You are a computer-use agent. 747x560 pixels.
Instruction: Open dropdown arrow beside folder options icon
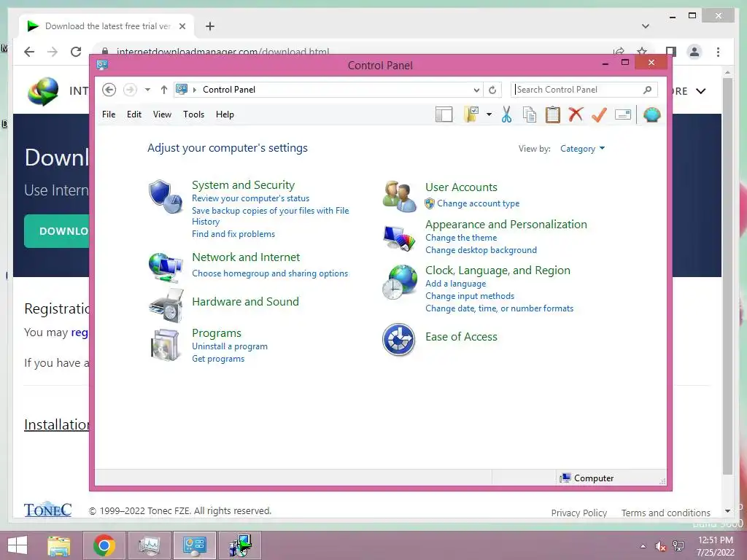tap(489, 114)
